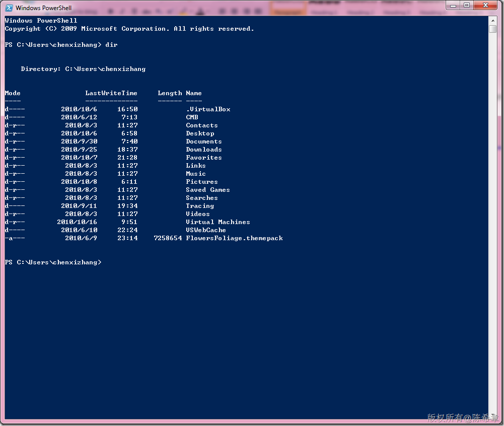
Task: Click the date 2010/9/11 of Tracing
Action: point(79,206)
